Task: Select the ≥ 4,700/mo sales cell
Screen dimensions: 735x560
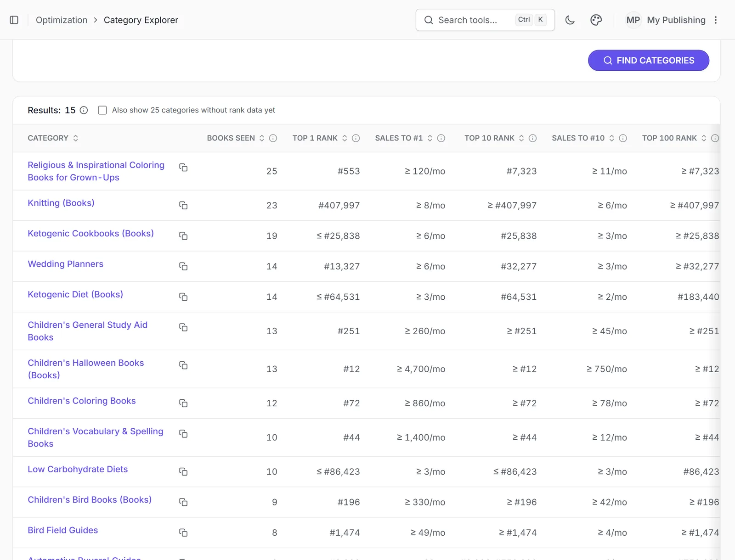Action: [x=421, y=369]
